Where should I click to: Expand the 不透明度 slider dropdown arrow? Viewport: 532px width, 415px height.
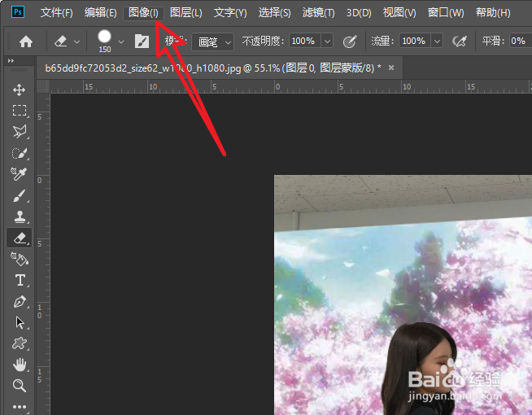click(327, 41)
